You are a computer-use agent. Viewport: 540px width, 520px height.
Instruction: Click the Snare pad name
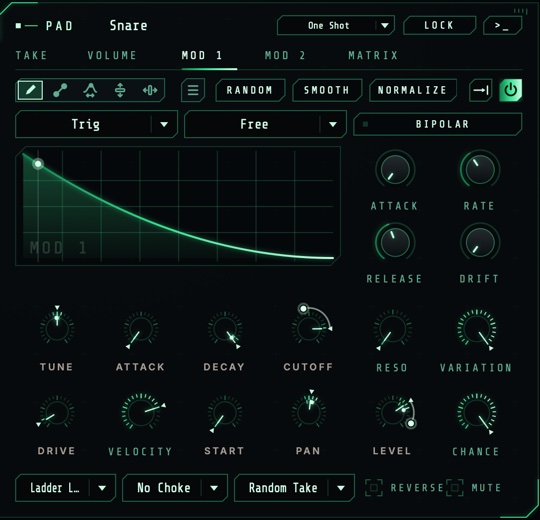tap(128, 25)
